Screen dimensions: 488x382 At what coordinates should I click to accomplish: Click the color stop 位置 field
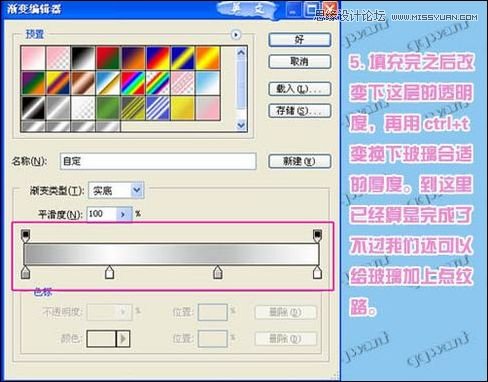(213, 339)
